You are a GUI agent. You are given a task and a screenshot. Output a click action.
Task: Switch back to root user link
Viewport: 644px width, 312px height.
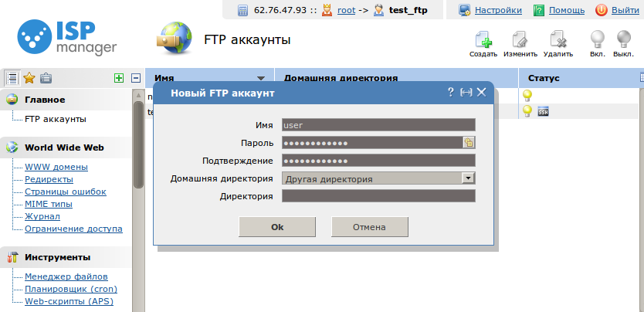pos(346,10)
